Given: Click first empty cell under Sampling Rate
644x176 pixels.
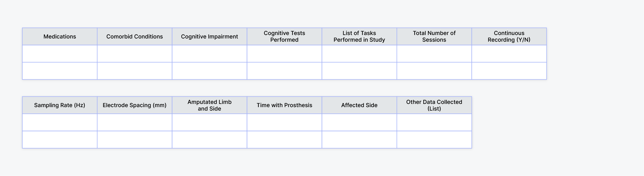Looking at the screenshot, I should point(60,122).
